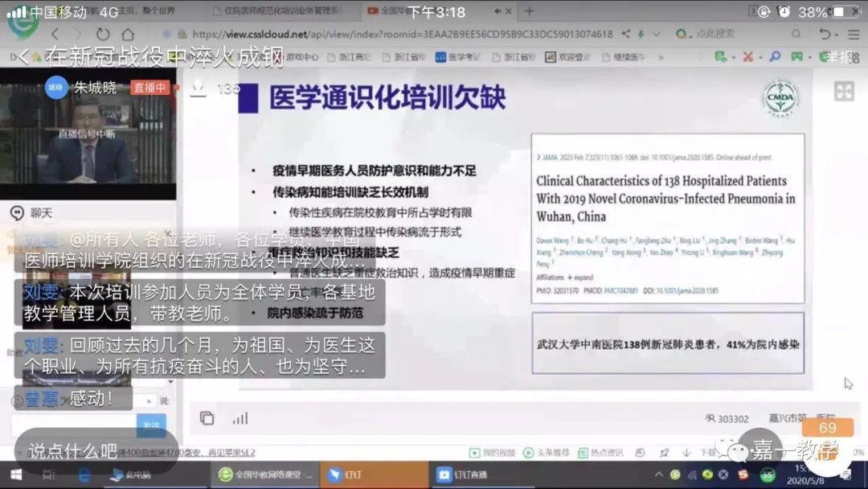Tap the back chevron beside the stream title
The height and width of the screenshot is (489, 868).
[23, 56]
